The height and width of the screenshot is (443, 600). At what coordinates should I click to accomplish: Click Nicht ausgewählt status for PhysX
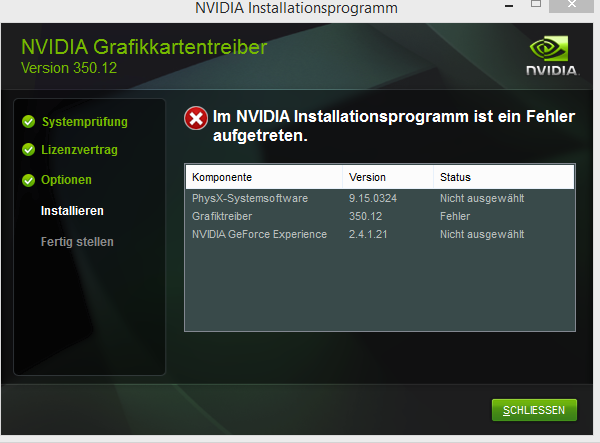point(482,198)
